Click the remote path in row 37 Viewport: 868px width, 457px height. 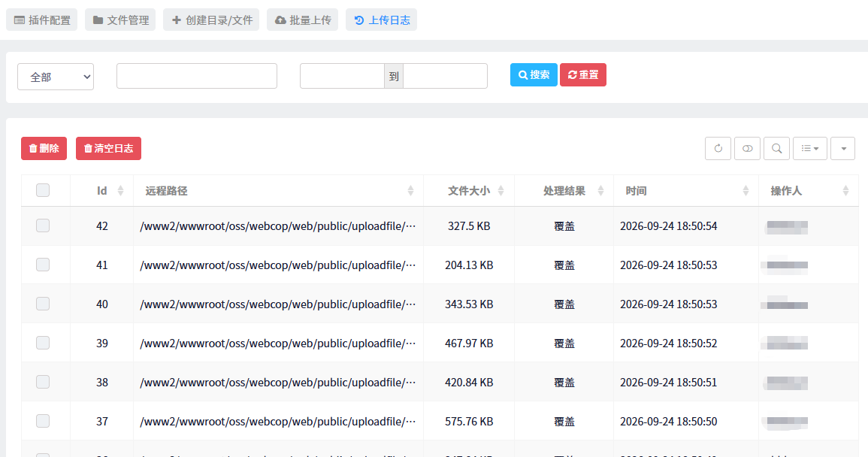click(x=278, y=422)
